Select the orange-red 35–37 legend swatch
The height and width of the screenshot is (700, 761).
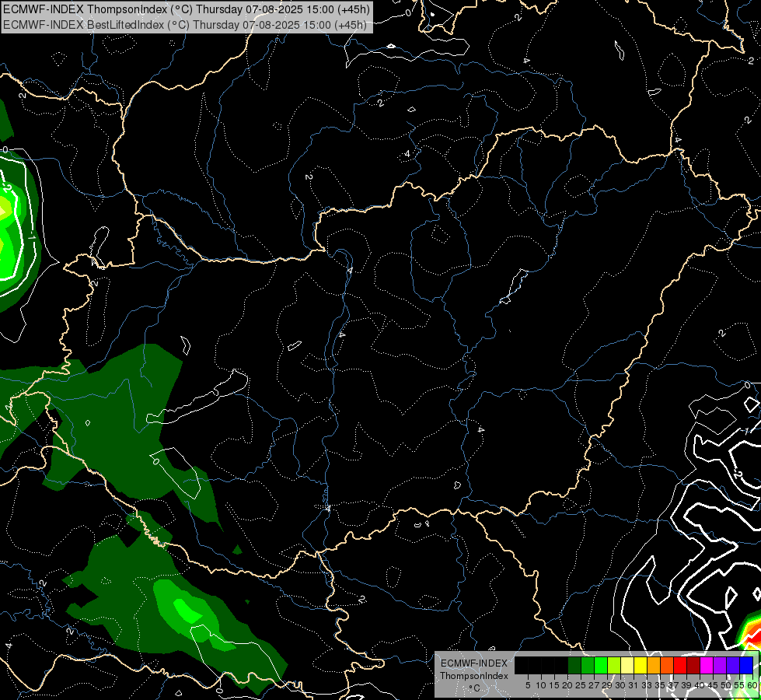[x=667, y=665]
